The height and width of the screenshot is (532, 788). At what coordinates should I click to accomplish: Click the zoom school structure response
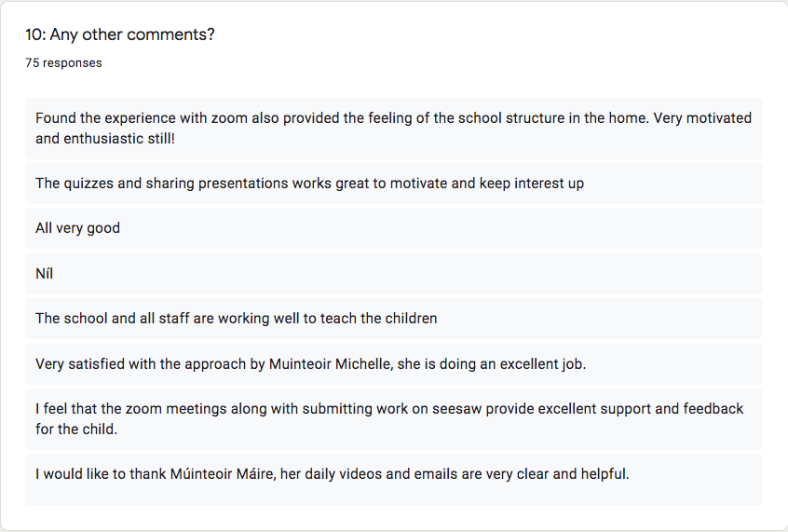click(394, 129)
